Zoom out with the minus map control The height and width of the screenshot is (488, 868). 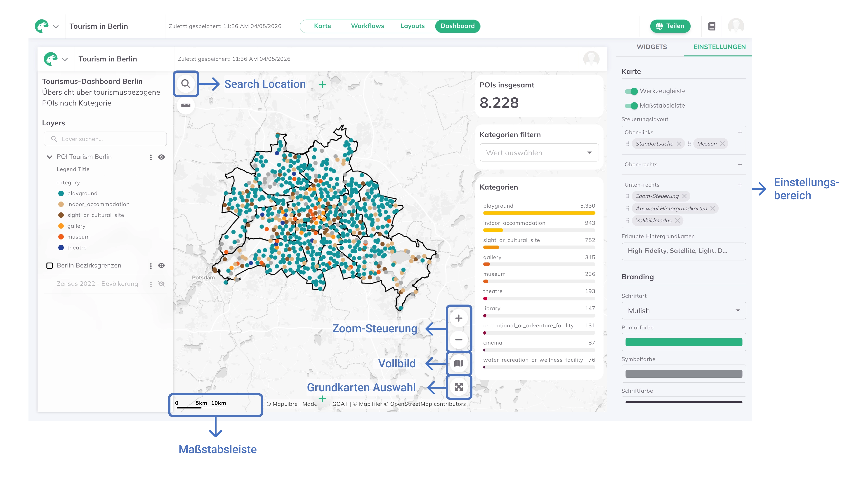(x=459, y=340)
